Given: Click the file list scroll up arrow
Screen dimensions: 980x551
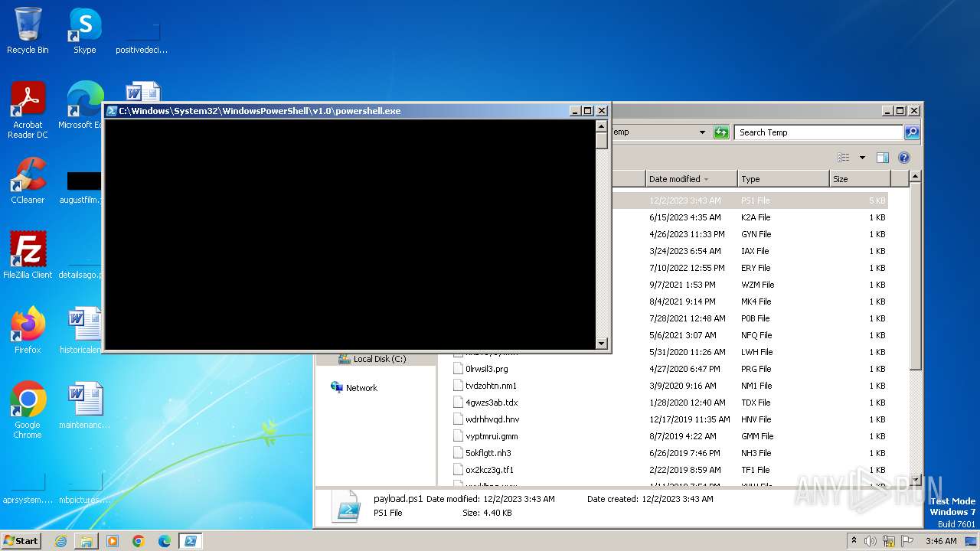Looking at the screenshot, I should (x=914, y=177).
